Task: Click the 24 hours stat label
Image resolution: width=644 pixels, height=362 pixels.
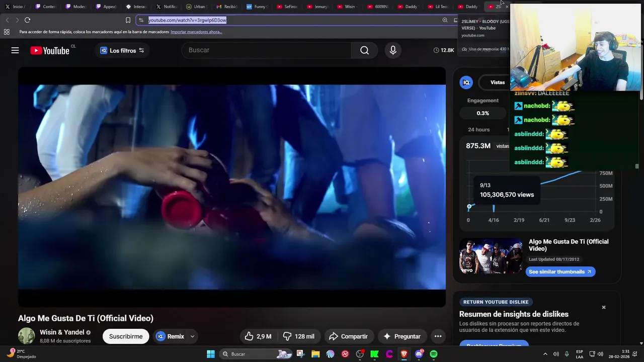Action: [x=479, y=130]
